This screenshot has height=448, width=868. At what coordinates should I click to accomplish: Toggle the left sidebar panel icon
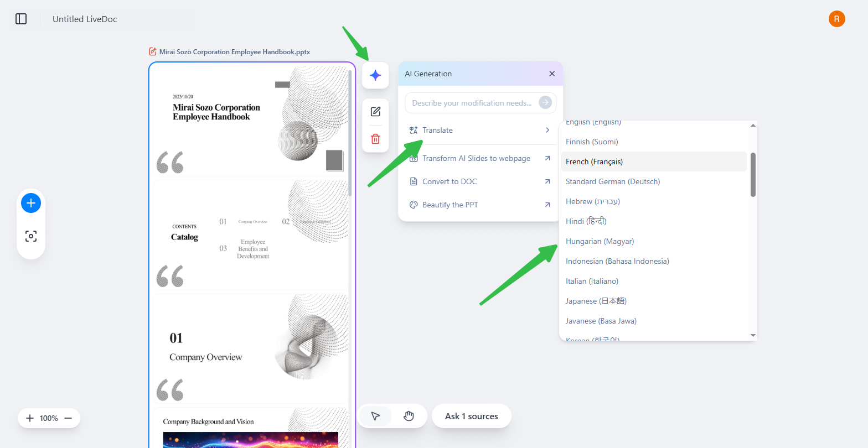[x=21, y=19]
